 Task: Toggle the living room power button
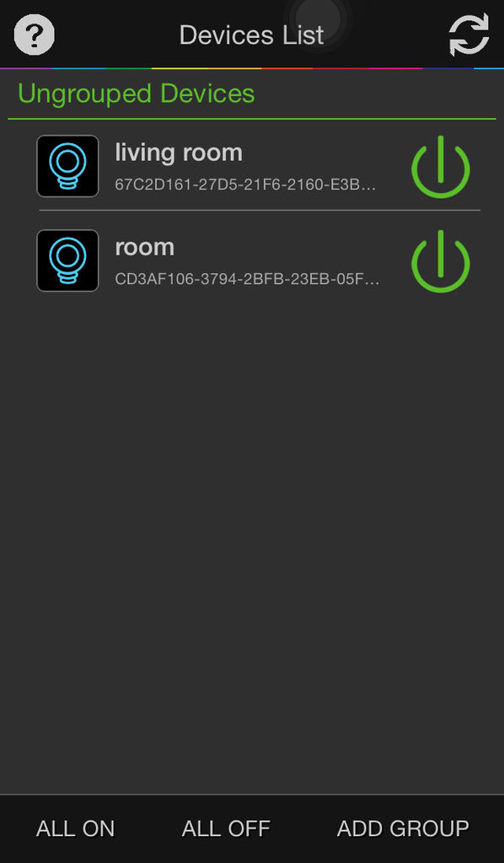tap(441, 167)
